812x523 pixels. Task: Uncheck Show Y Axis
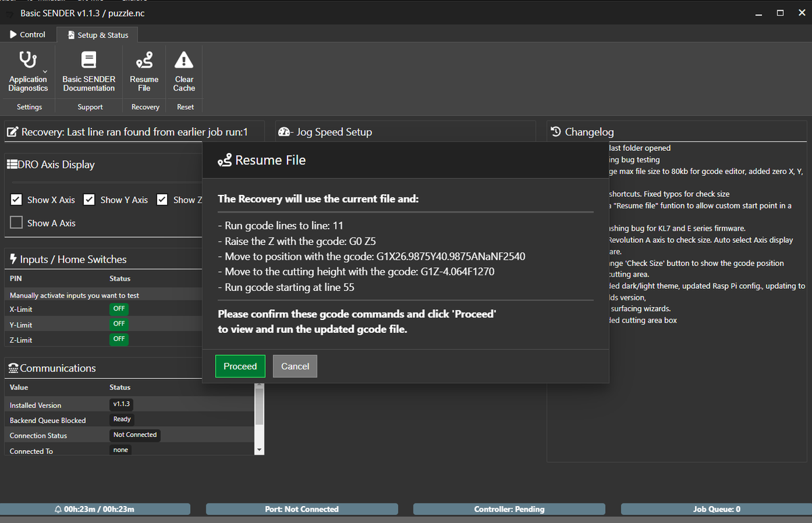pos(89,200)
